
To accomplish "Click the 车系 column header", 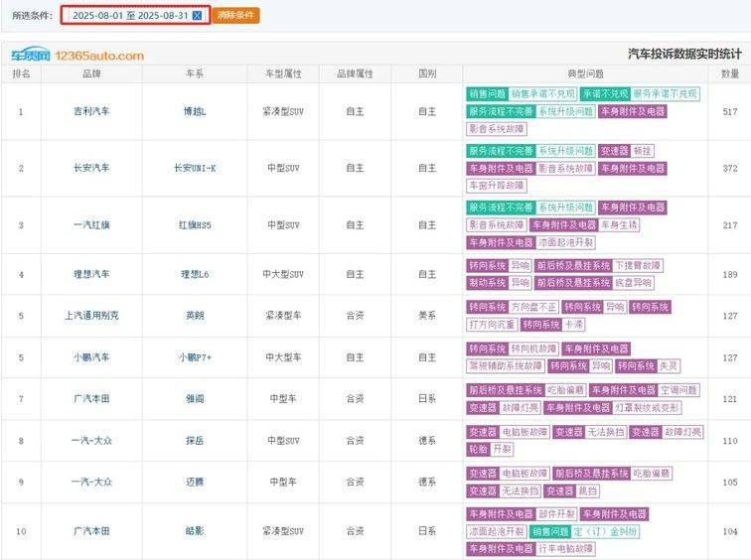I will point(195,73).
